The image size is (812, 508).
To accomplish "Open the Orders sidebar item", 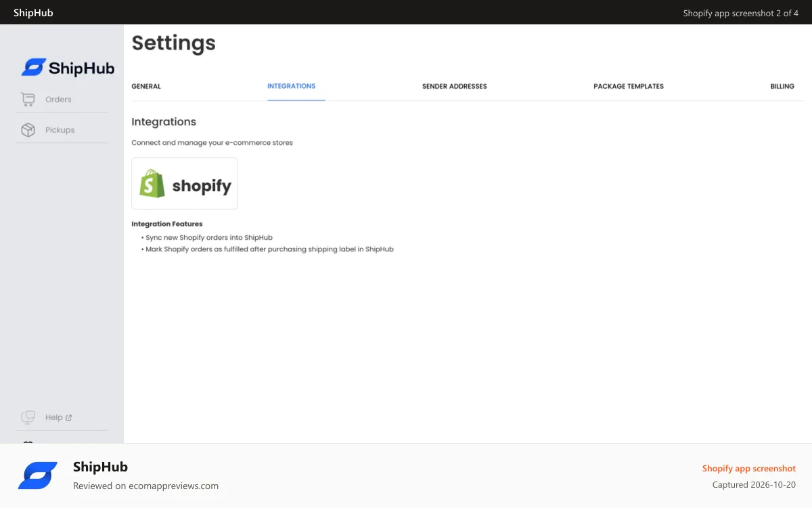I will click(62, 100).
